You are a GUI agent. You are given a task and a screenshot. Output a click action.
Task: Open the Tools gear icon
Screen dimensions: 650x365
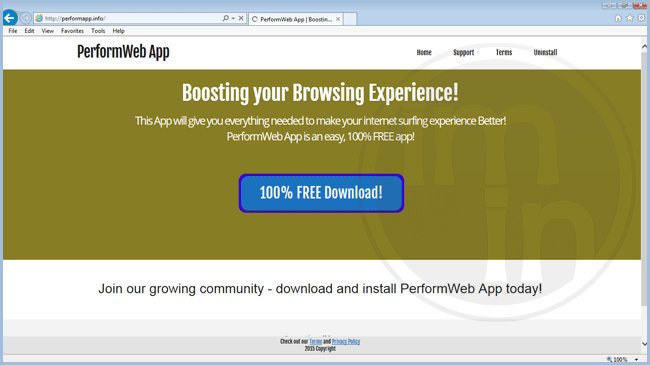(x=641, y=18)
